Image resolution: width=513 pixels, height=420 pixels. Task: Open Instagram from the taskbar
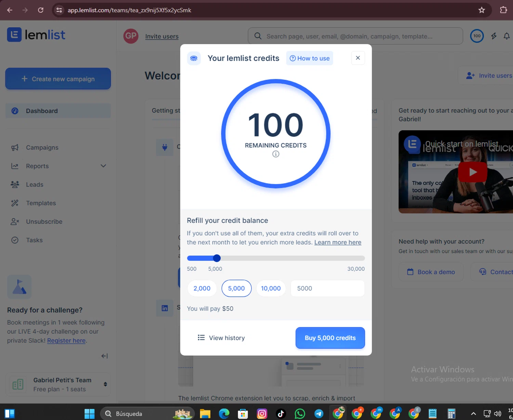click(262, 414)
